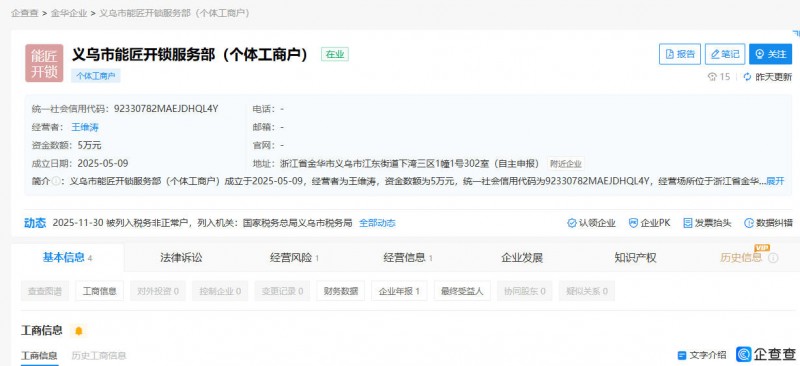
Task: Click 数据纠错 data correction
Action: [x=768, y=223]
